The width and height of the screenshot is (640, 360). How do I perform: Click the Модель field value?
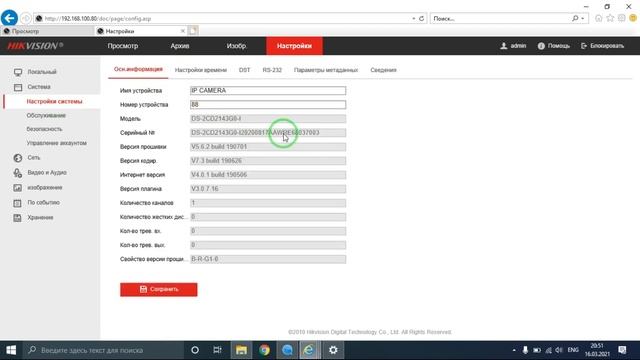click(268, 118)
